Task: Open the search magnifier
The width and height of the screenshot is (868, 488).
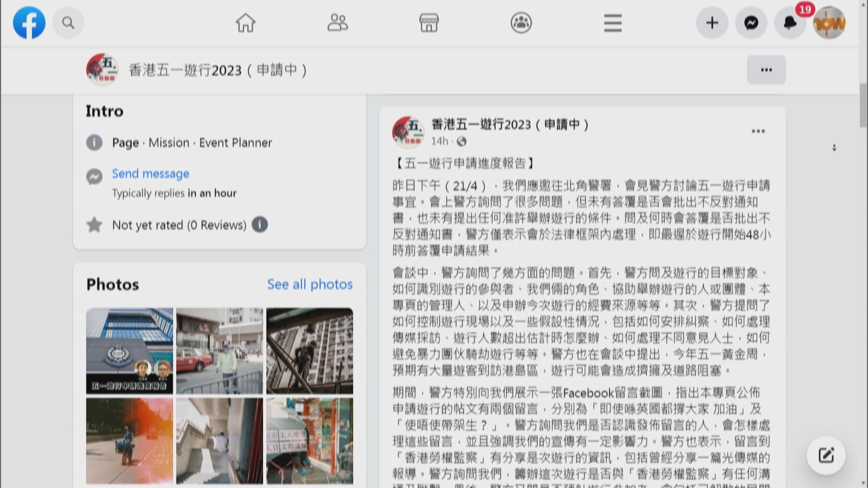Action: pyautogui.click(x=68, y=22)
